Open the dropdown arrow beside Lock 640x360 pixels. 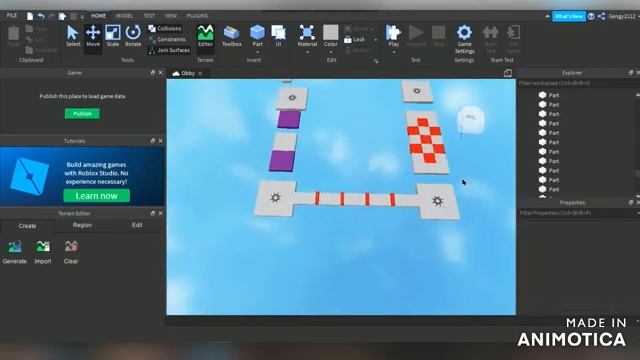click(x=376, y=40)
